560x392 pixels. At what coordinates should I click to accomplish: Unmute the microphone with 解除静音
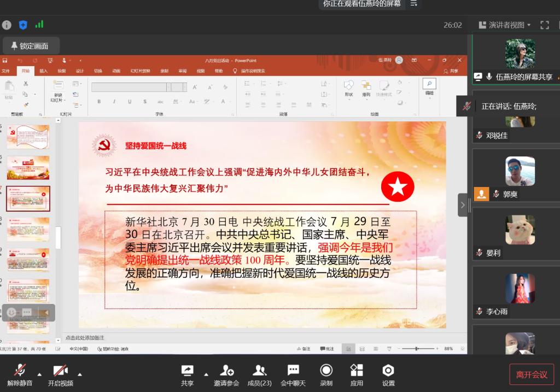click(x=20, y=375)
